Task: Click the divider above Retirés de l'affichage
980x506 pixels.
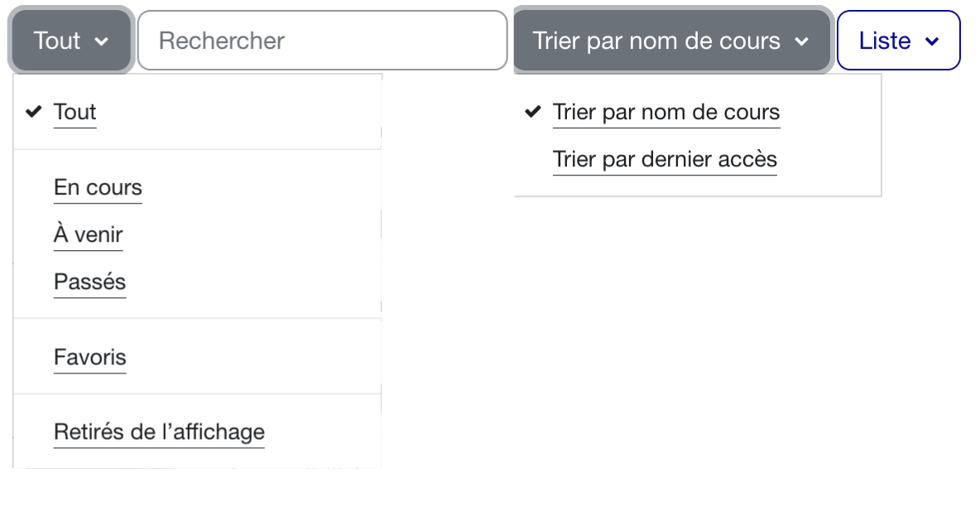Action: click(x=197, y=393)
